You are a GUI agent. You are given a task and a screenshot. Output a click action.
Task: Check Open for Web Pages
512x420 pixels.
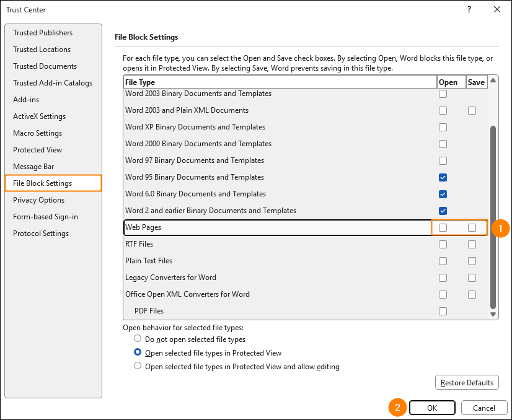443,227
